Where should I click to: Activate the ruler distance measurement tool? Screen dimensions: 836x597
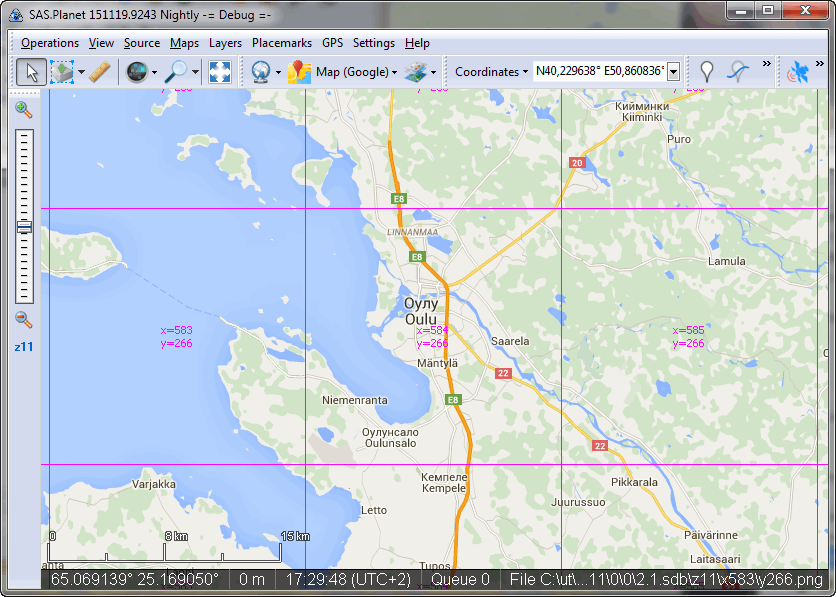click(x=99, y=72)
